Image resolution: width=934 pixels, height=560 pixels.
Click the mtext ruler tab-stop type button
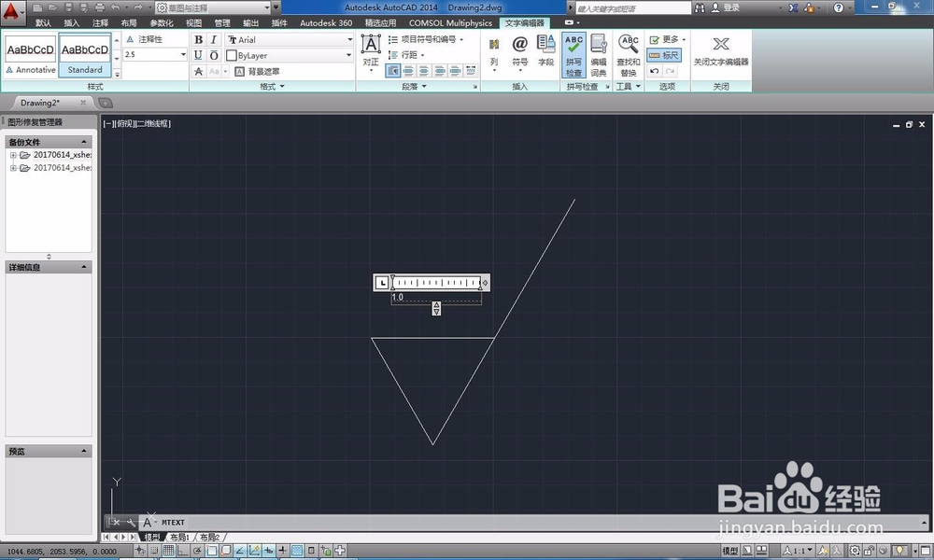pyautogui.click(x=382, y=283)
